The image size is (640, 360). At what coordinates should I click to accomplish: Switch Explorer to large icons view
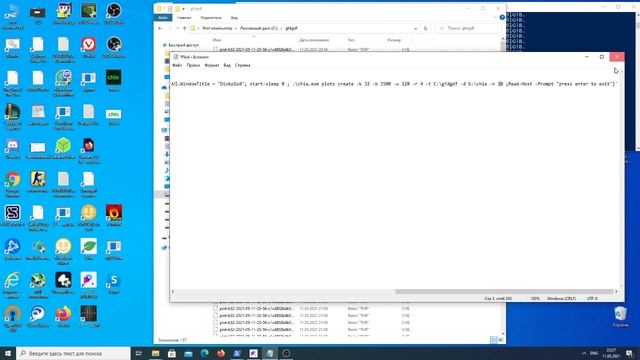(501, 340)
